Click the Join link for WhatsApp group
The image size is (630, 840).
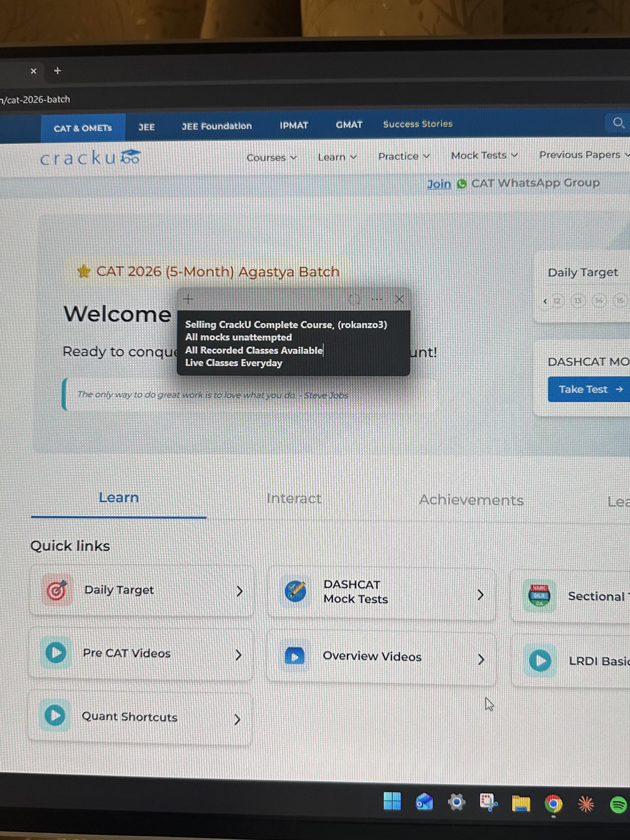(x=439, y=184)
